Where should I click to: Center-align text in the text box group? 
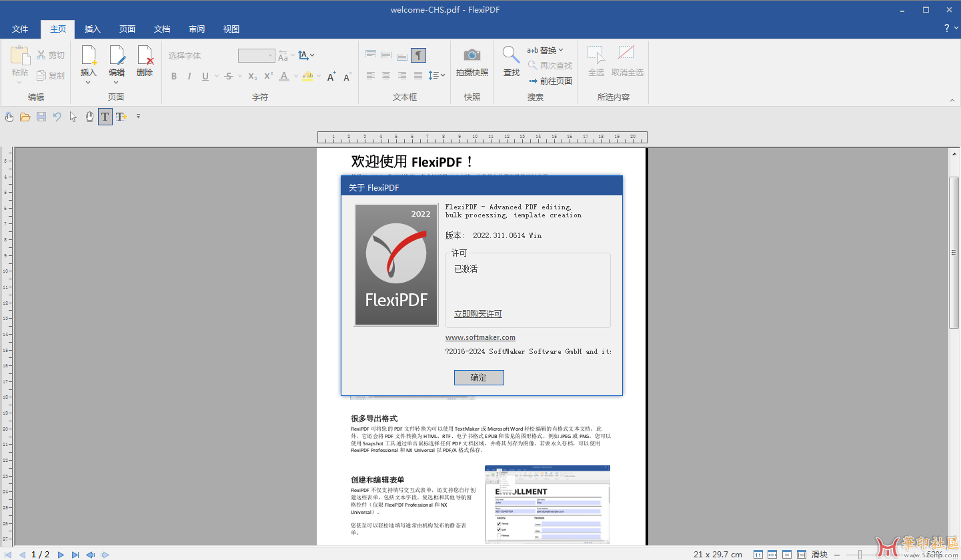[386, 76]
